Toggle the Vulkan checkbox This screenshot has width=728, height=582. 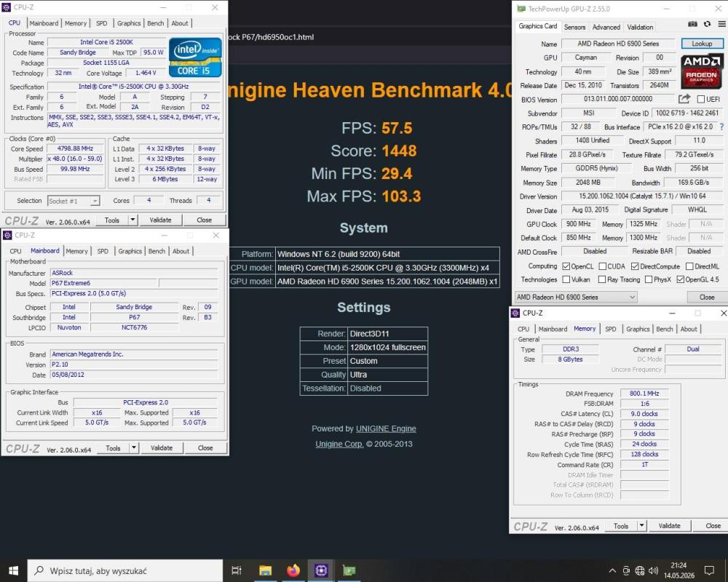pos(566,279)
